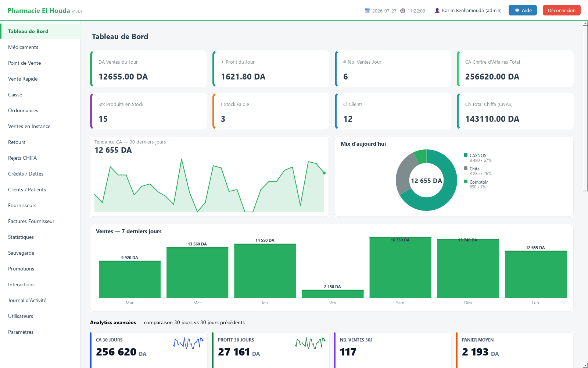Click the Profit 30 Jours sparkline chart
Viewport: 588px width, 368px height.
[x=310, y=343]
